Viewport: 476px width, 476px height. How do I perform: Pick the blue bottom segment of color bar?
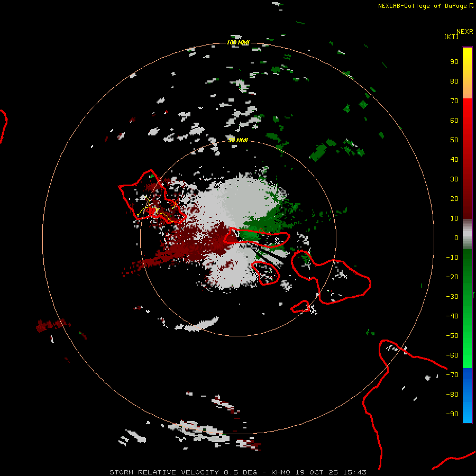coord(467,396)
